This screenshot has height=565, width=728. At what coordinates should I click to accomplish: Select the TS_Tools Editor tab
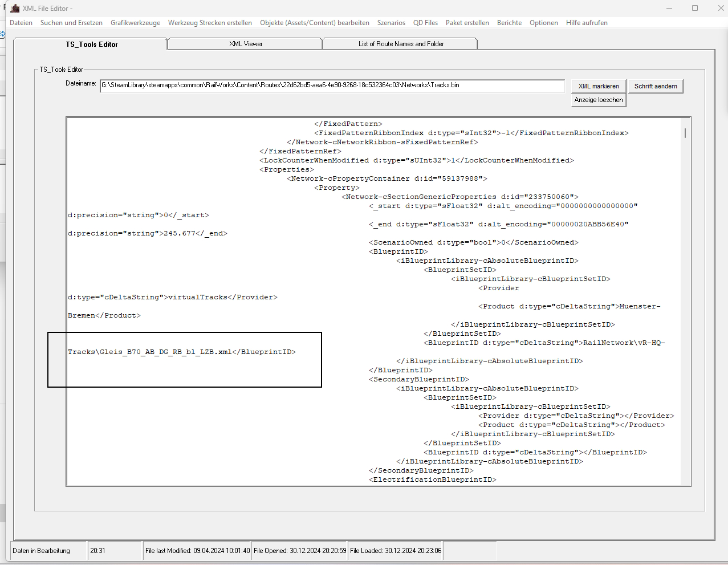[91, 44]
